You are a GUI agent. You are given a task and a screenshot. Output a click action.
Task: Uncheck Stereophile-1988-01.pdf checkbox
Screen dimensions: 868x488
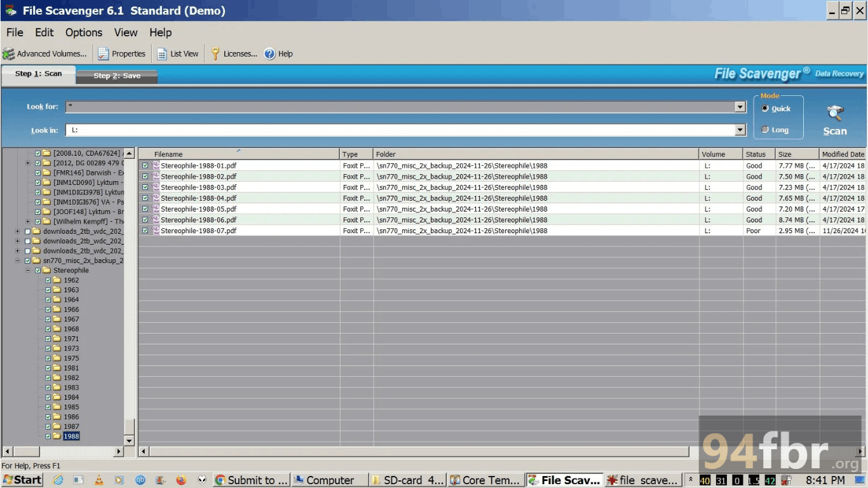(146, 166)
